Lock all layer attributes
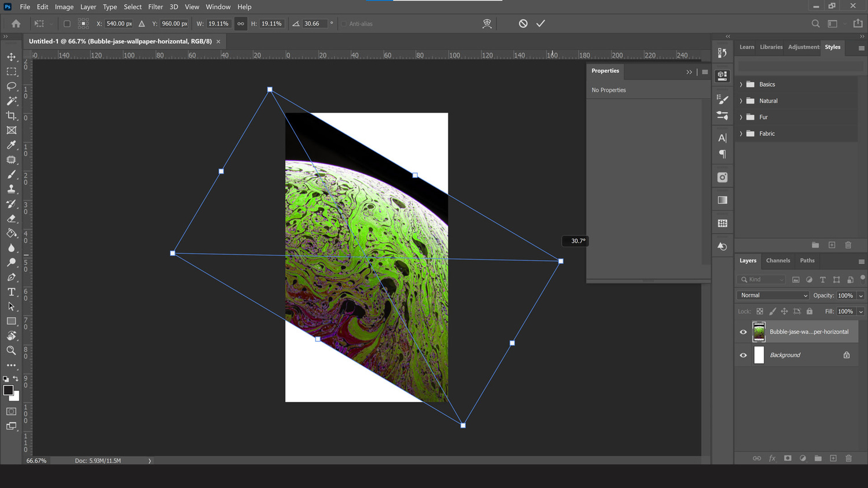The image size is (868, 488). pos(810,311)
